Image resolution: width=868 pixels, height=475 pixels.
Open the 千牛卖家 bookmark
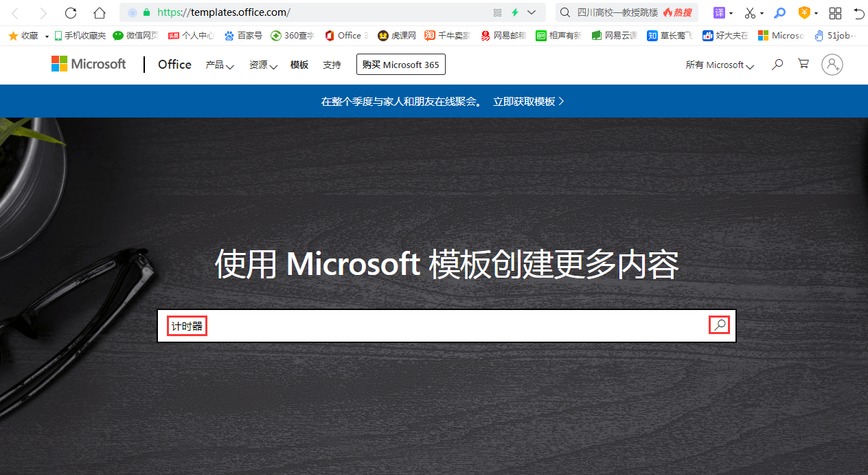(x=448, y=36)
